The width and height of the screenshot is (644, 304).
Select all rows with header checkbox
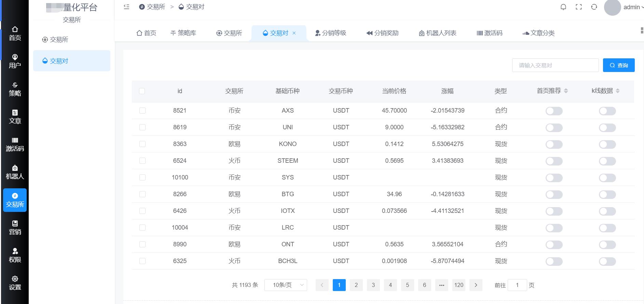point(142,91)
